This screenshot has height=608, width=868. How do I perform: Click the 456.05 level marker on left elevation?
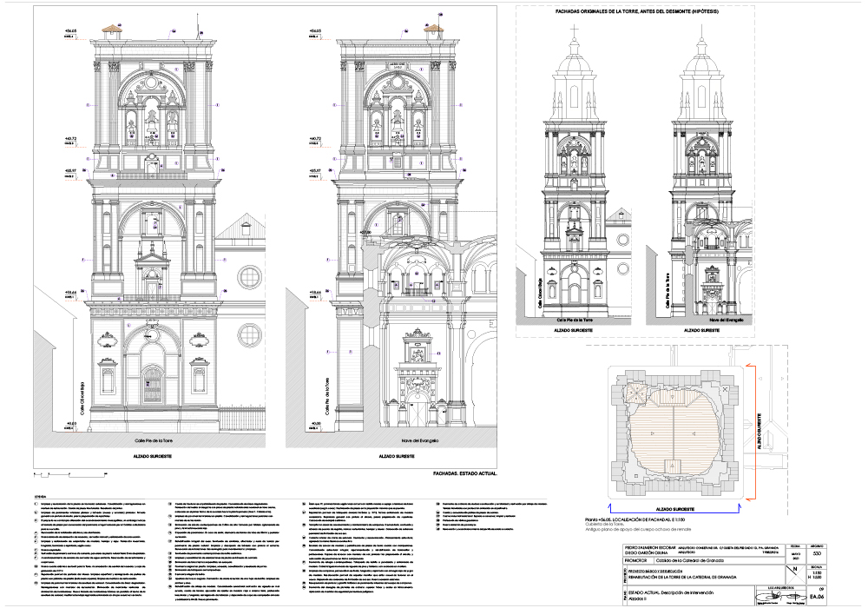tap(65, 32)
